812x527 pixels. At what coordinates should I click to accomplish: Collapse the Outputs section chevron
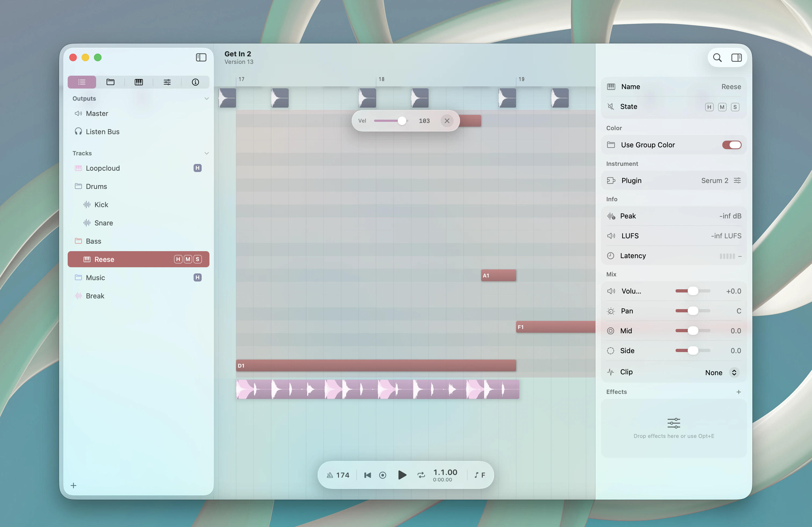pos(206,98)
